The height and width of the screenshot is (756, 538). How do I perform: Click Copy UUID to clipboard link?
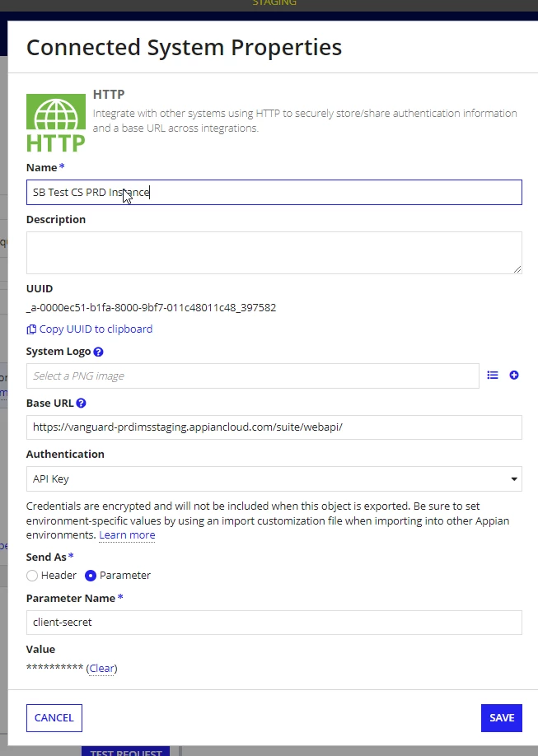click(96, 329)
